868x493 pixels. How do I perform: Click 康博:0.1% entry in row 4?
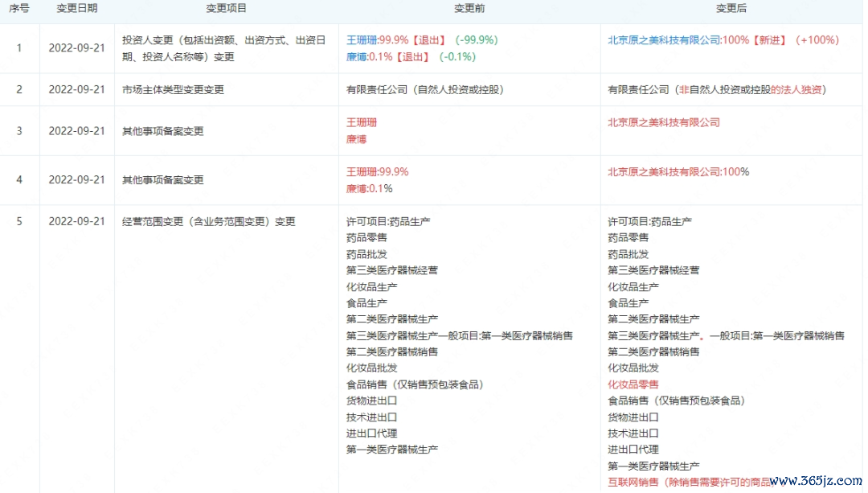tap(369, 188)
